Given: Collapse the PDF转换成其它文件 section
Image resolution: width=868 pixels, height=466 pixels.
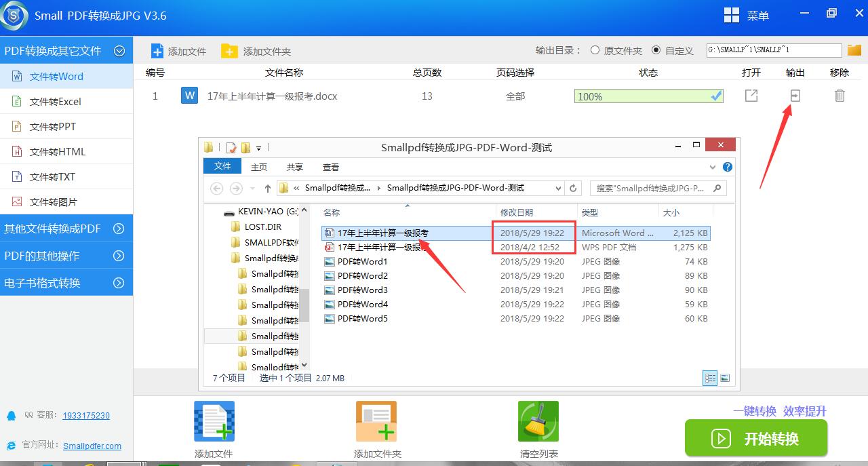Looking at the screenshot, I should click(119, 51).
